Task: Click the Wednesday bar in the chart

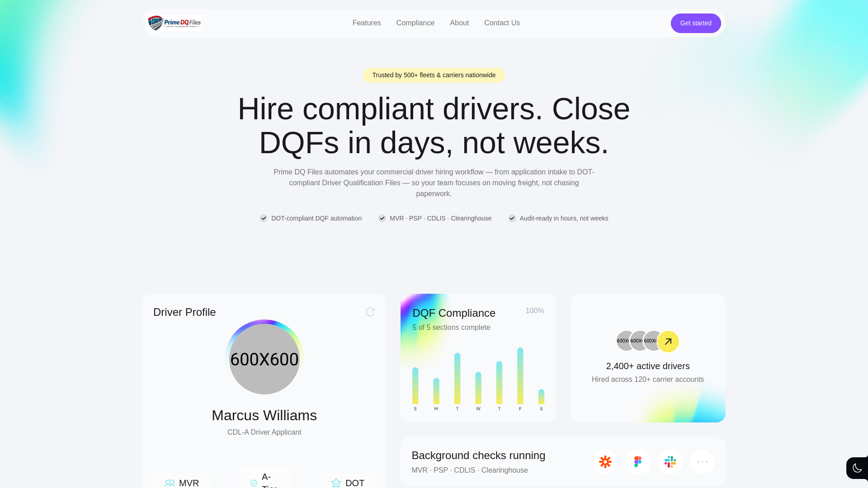Action: click(x=478, y=388)
